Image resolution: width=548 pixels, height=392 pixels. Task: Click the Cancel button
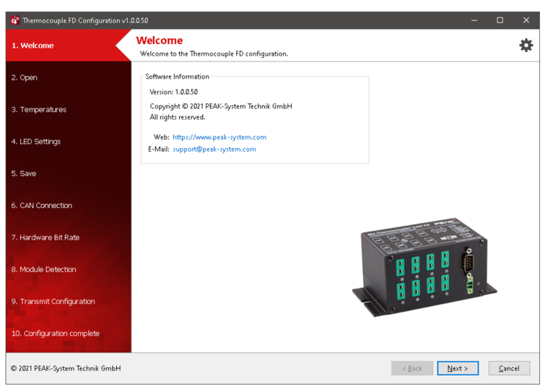point(508,368)
